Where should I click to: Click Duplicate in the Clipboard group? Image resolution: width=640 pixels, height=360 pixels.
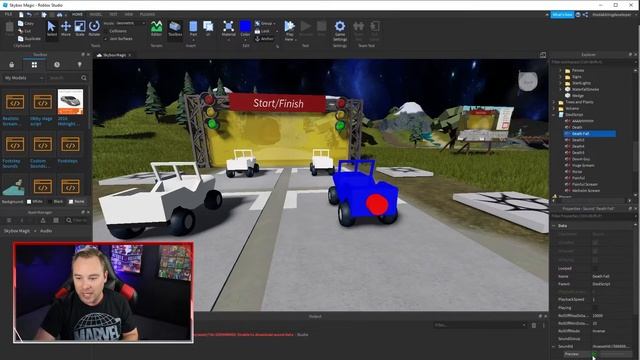click(29, 39)
